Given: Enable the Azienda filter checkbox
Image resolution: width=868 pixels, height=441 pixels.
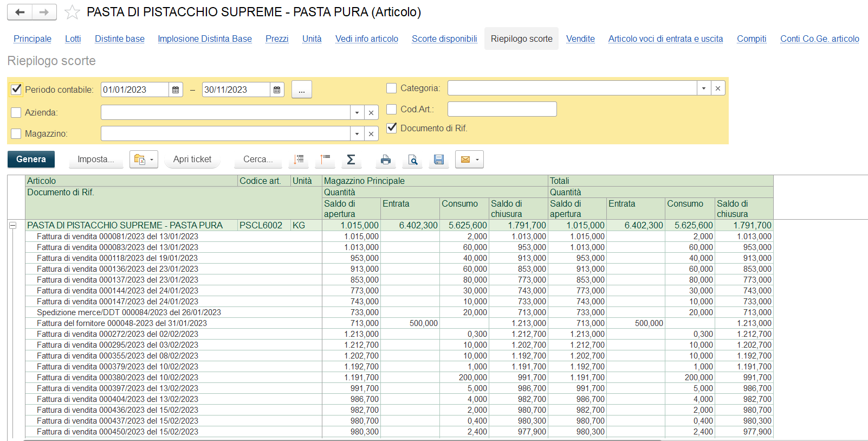Looking at the screenshot, I should pos(16,112).
